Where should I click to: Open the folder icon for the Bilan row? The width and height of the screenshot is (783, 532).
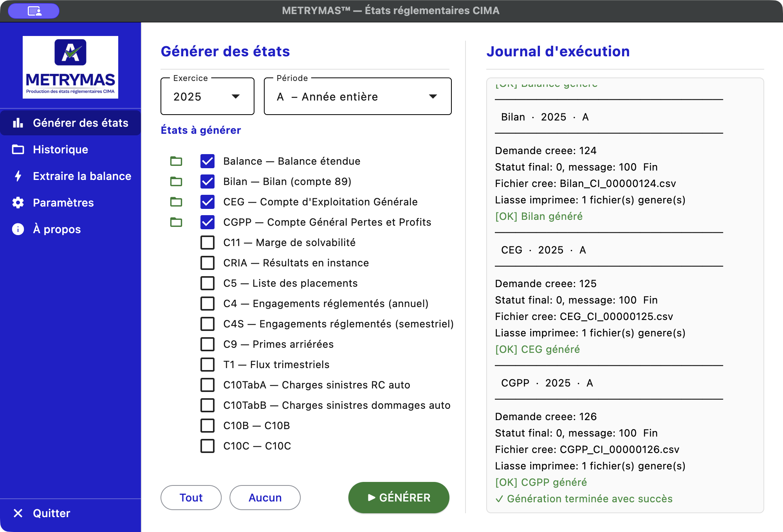(176, 182)
